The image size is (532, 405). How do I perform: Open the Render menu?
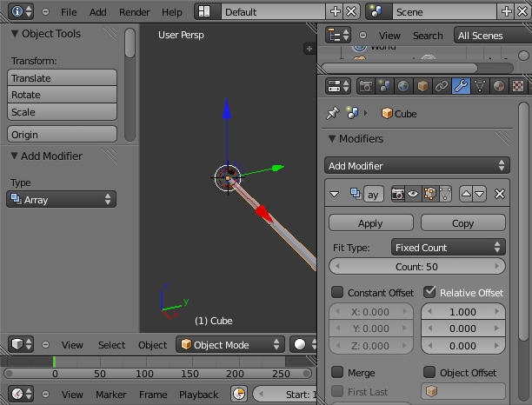(135, 12)
